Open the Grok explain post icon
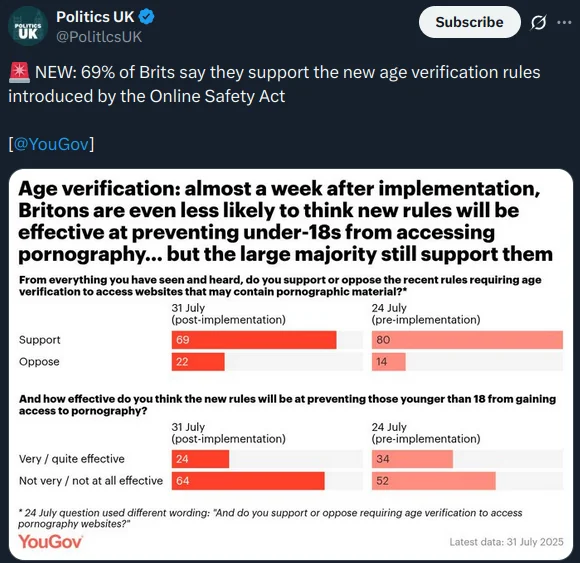Viewport: 580px width, 563px height. pos(538,23)
